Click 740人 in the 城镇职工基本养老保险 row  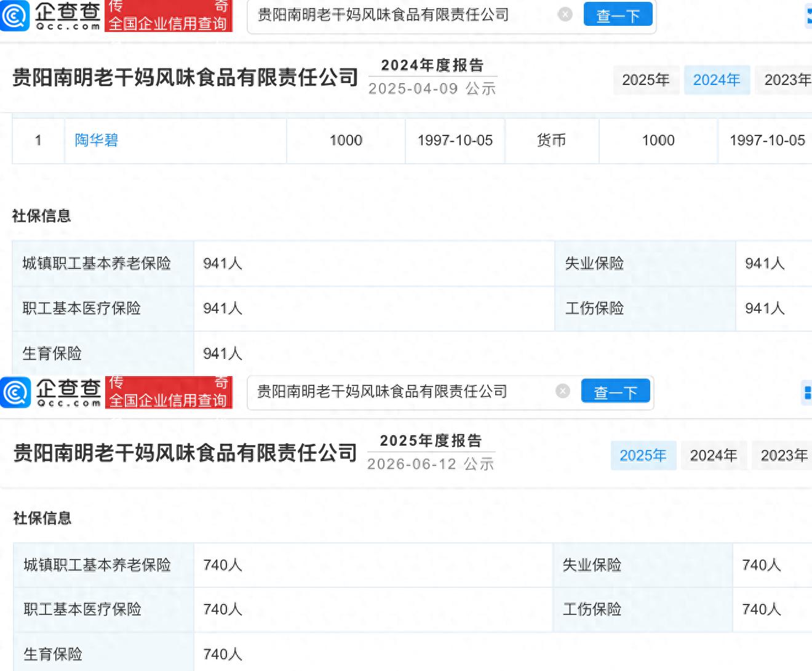pyautogui.click(x=223, y=565)
